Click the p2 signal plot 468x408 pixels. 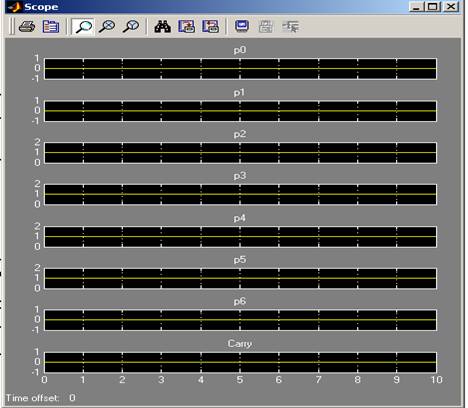(240, 153)
